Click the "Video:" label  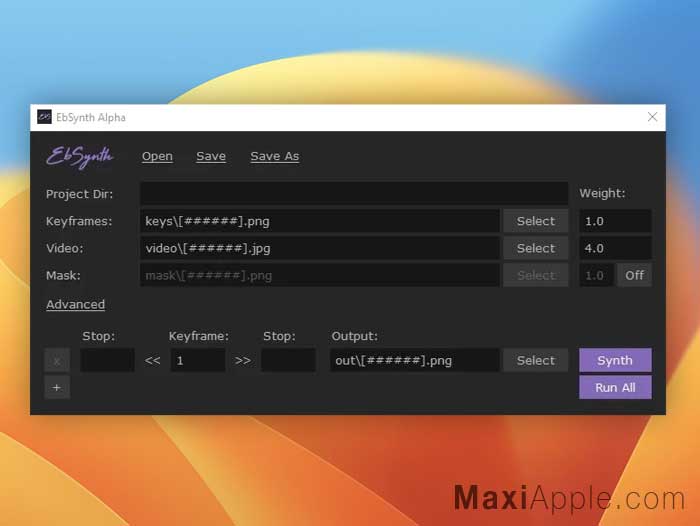65,248
